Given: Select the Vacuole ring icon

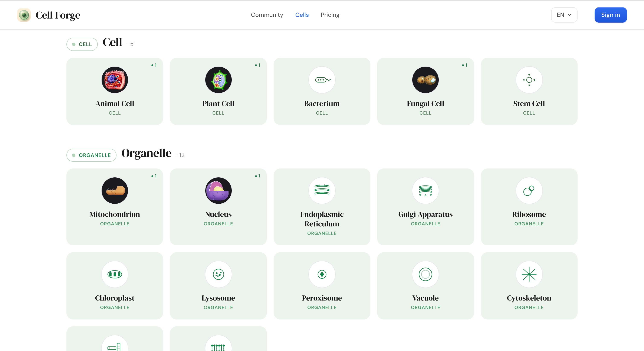Looking at the screenshot, I should (x=425, y=275).
